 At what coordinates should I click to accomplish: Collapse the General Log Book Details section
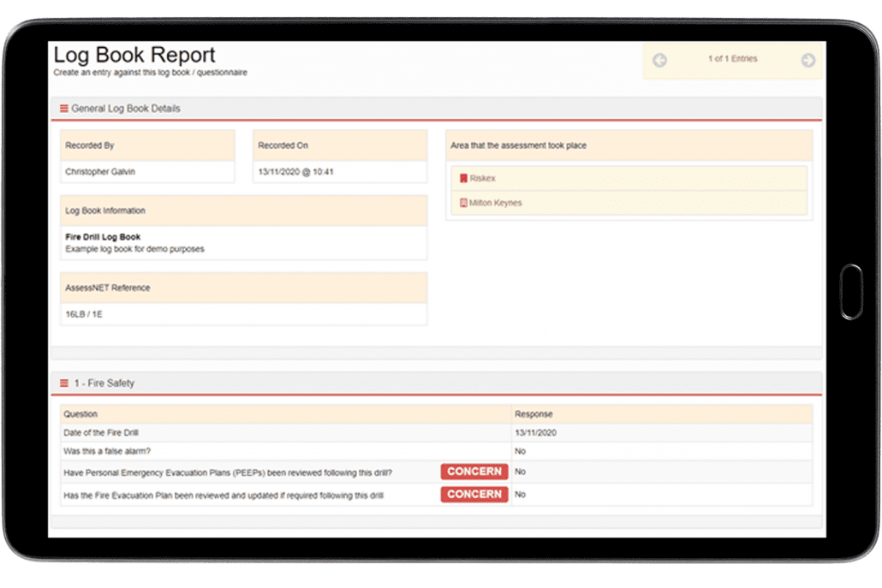pyautogui.click(x=128, y=108)
